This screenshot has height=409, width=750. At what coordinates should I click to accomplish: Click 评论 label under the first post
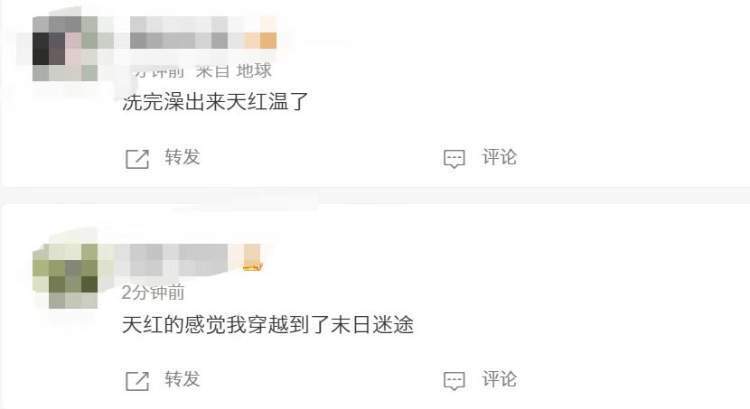click(499, 157)
